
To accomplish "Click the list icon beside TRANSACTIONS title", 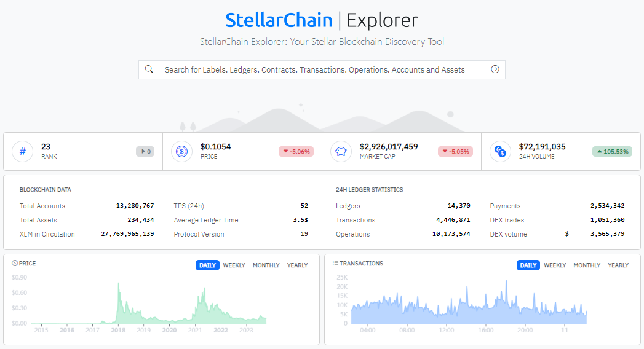I will tap(335, 264).
